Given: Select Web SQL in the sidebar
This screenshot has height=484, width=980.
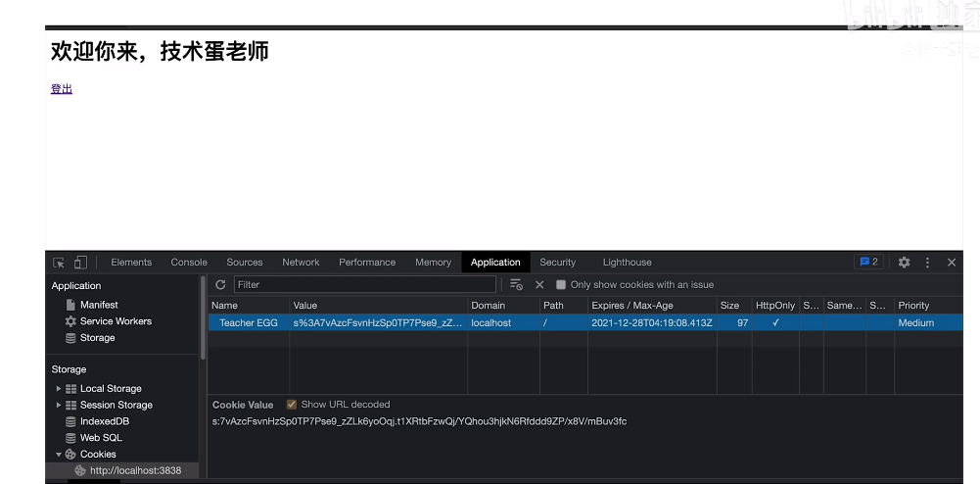Looking at the screenshot, I should click(101, 438).
